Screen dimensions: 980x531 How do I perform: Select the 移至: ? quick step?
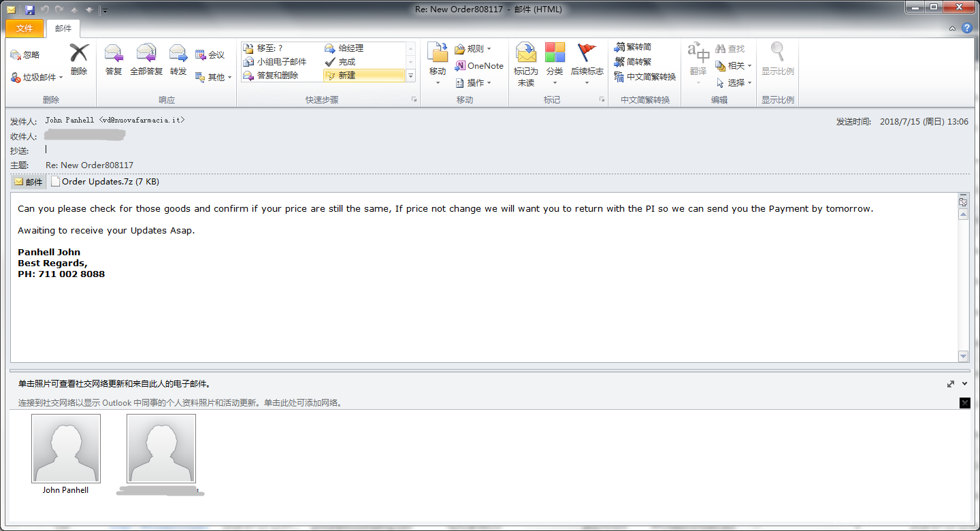click(282, 48)
